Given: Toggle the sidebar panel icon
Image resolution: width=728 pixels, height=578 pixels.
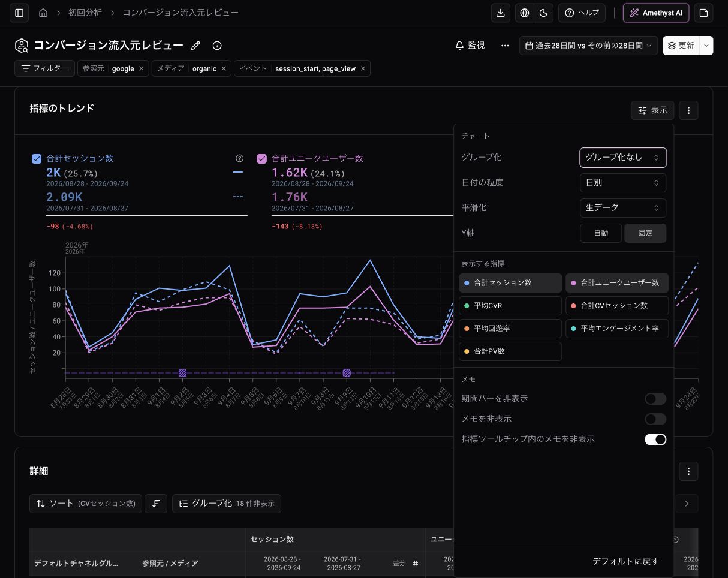Looking at the screenshot, I should pyautogui.click(x=19, y=13).
